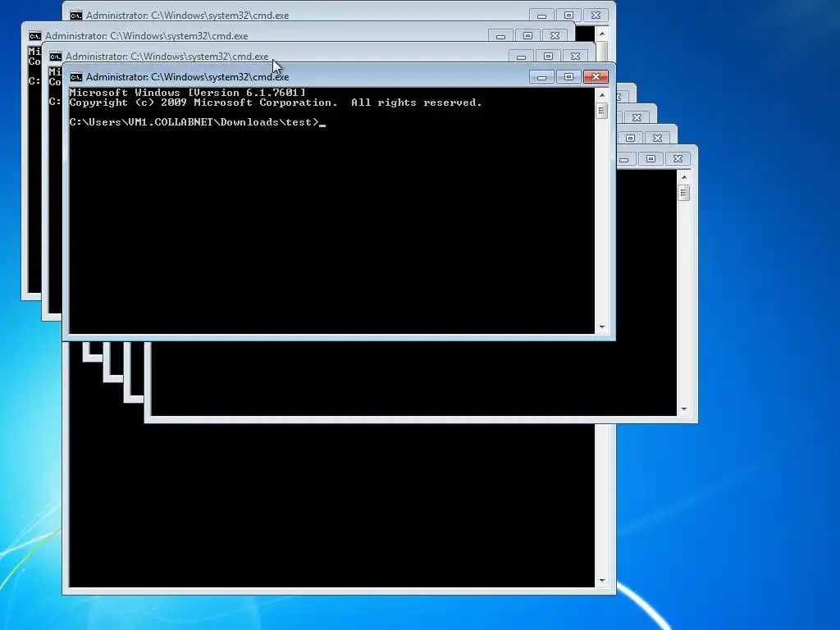Screen dimensions: 840x630
Task: Close the lowest right-side background cmd window
Action: pyautogui.click(x=678, y=158)
